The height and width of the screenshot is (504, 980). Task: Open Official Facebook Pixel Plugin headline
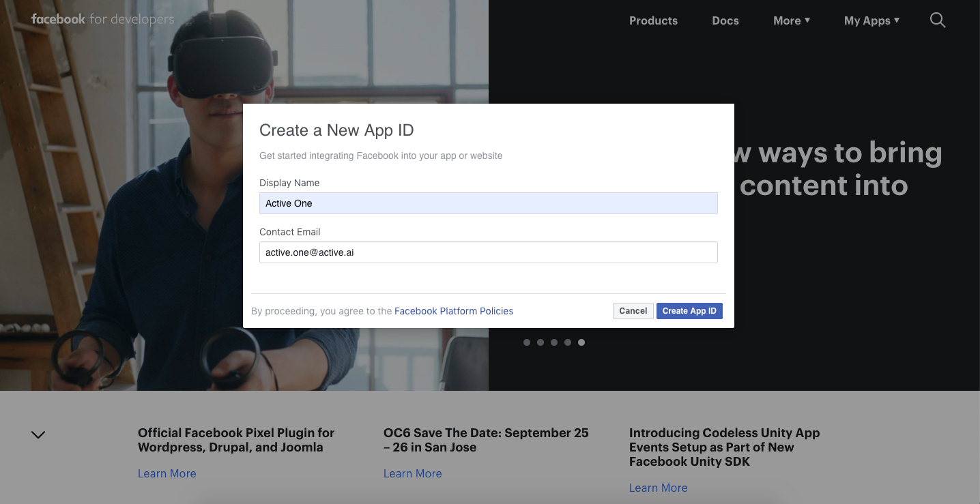click(236, 440)
